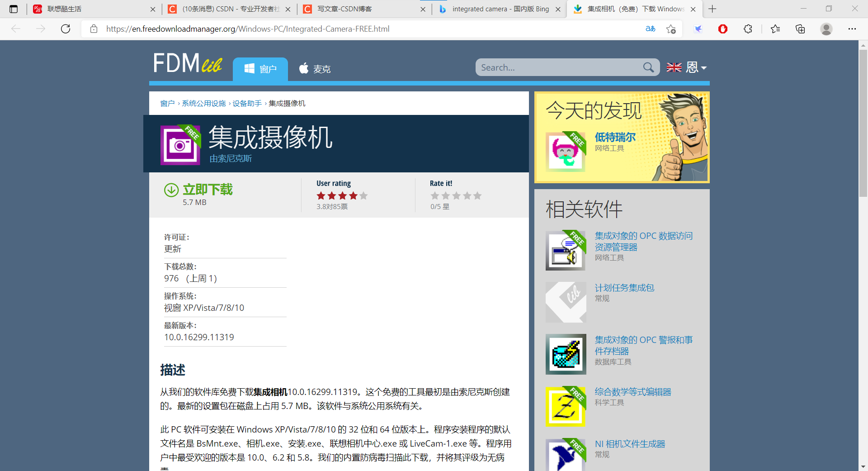Click the FDM lib logo
Viewport: 868px width, 471px height.
point(188,63)
